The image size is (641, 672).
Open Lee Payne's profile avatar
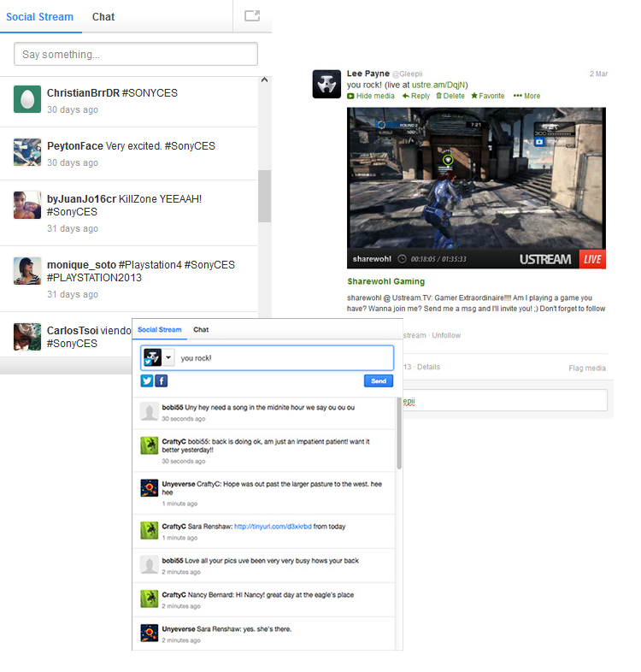[x=326, y=84]
